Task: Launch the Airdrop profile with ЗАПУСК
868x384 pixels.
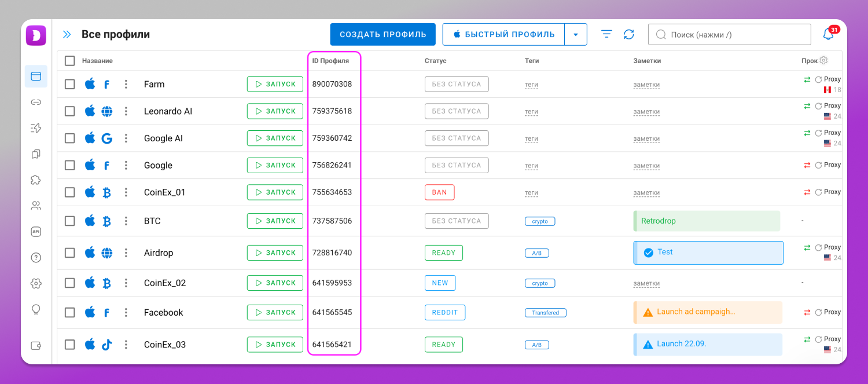Action: (275, 253)
